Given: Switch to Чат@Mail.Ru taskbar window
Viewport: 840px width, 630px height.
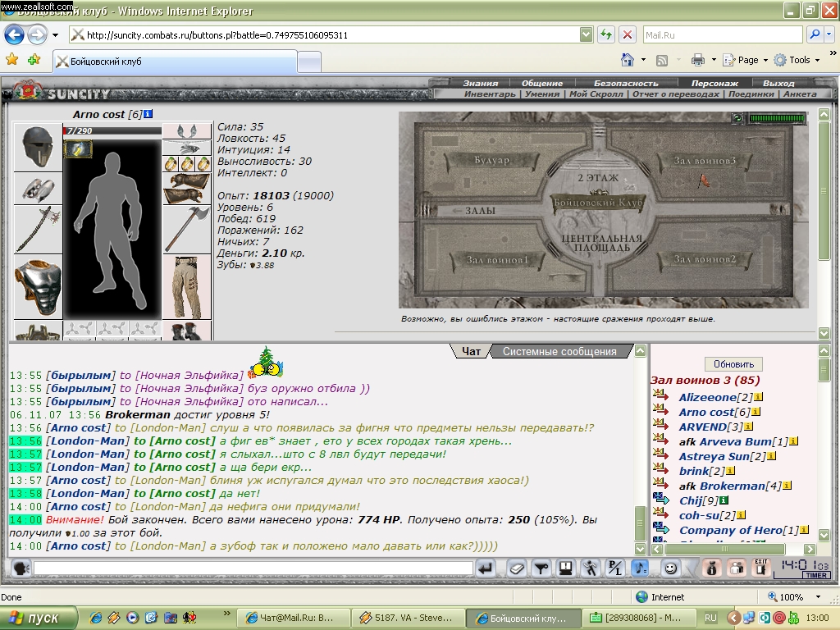Looking at the screenshot, I should 292,618.
